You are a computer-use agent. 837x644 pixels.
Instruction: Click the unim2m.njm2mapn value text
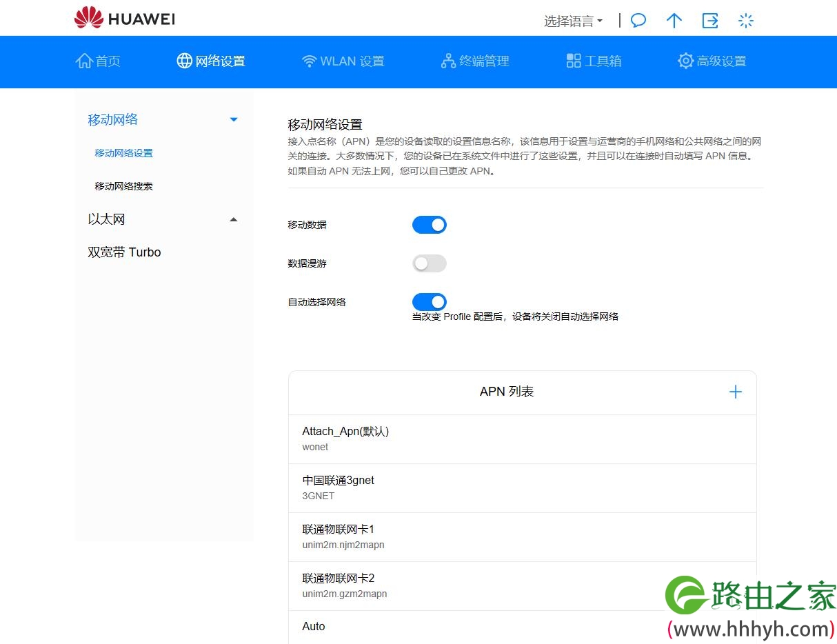[x=343, y=545]
